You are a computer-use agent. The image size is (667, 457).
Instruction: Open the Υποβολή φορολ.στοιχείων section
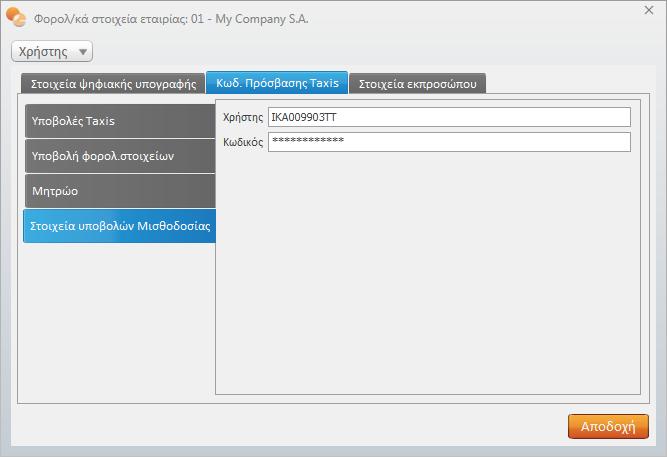coord(119,156)
